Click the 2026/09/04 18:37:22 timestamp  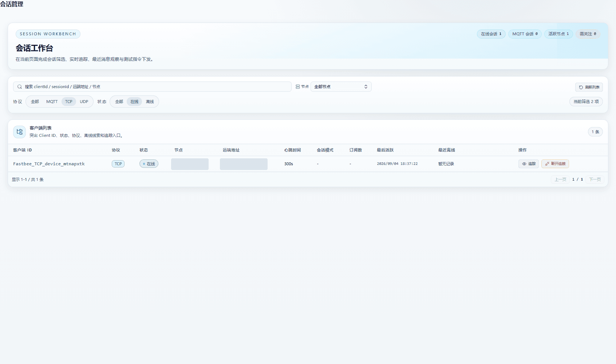tap(397, 164)
